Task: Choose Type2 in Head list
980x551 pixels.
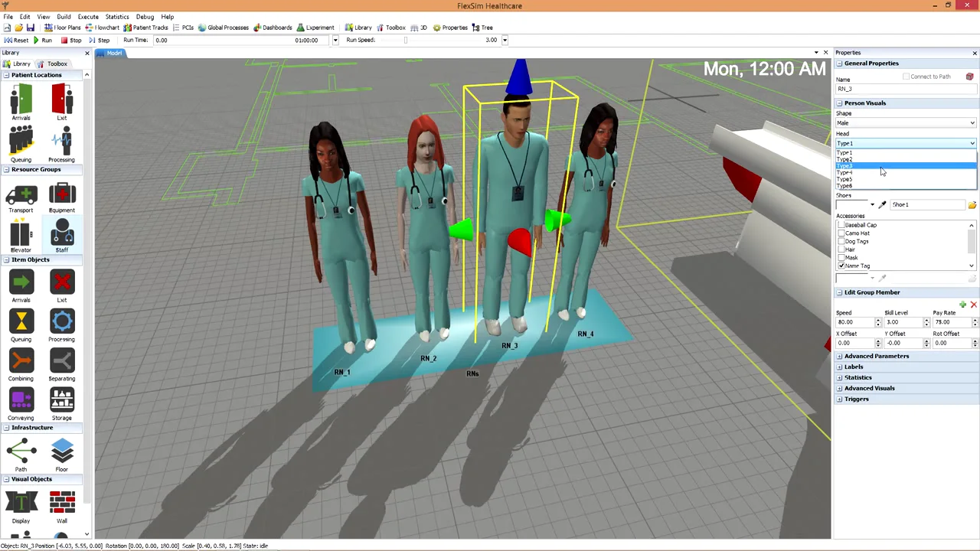Action: pyautogui.click(x=906, y=159)
